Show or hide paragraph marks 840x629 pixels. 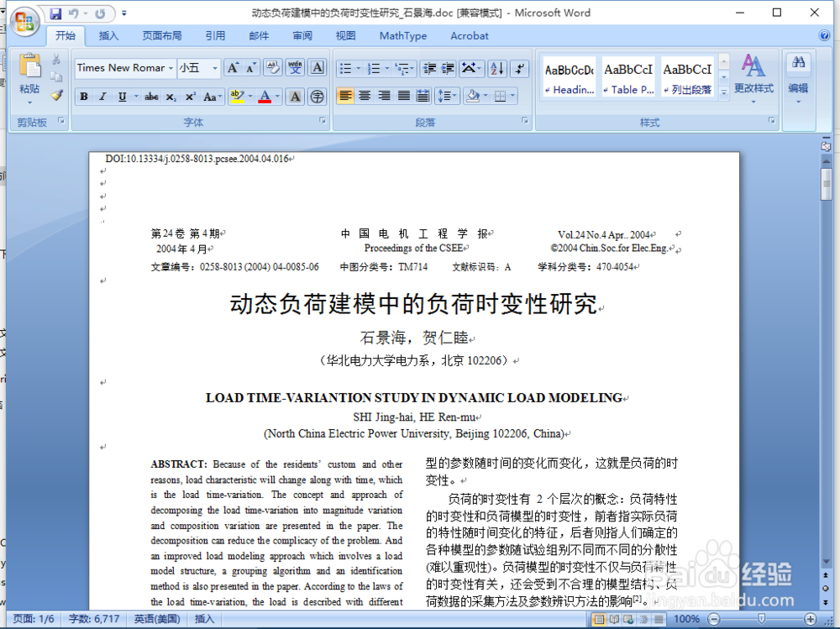520,69
